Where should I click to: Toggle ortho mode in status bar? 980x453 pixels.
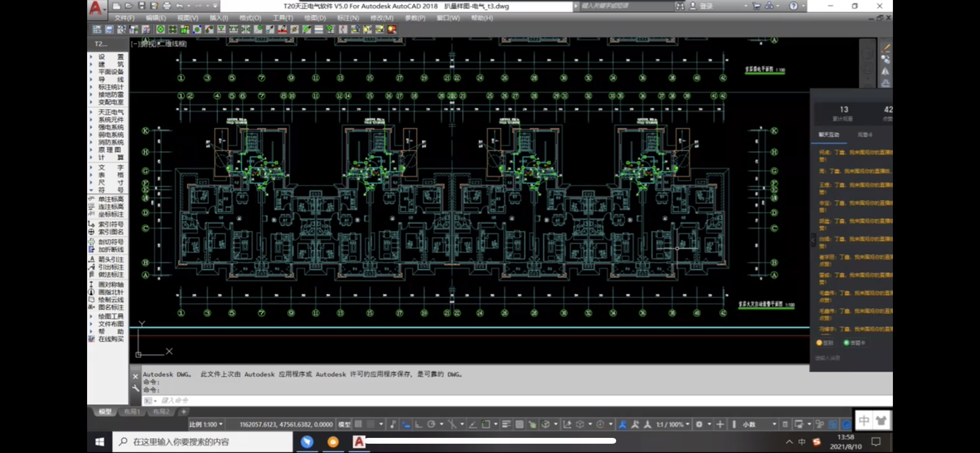(x=419, y=424)
